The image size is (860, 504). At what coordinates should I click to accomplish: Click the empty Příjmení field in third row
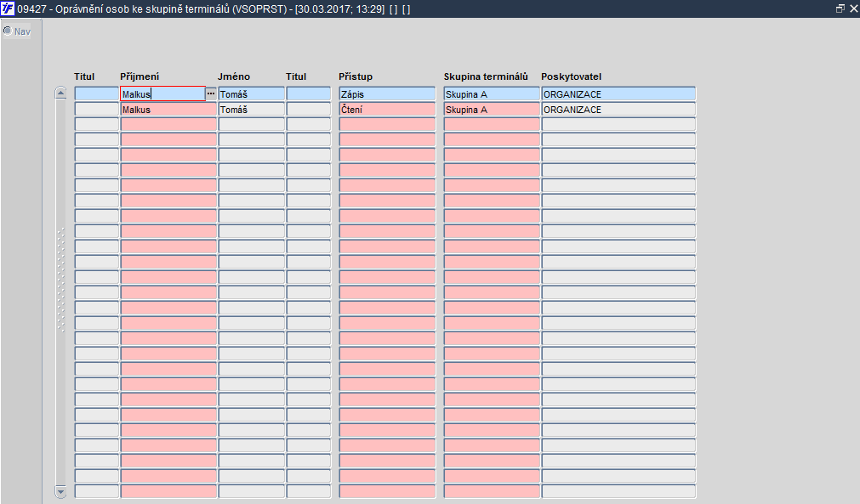(x=168, y=124)
